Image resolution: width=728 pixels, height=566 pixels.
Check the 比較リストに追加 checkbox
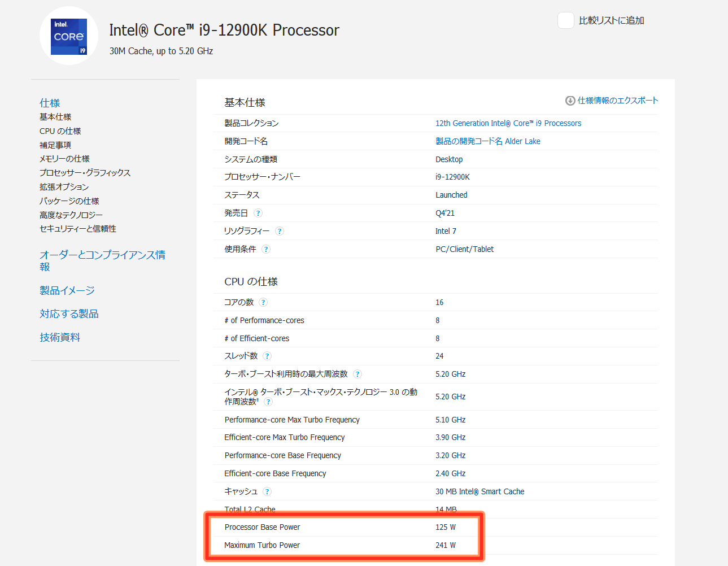click(x=566, y=20)
